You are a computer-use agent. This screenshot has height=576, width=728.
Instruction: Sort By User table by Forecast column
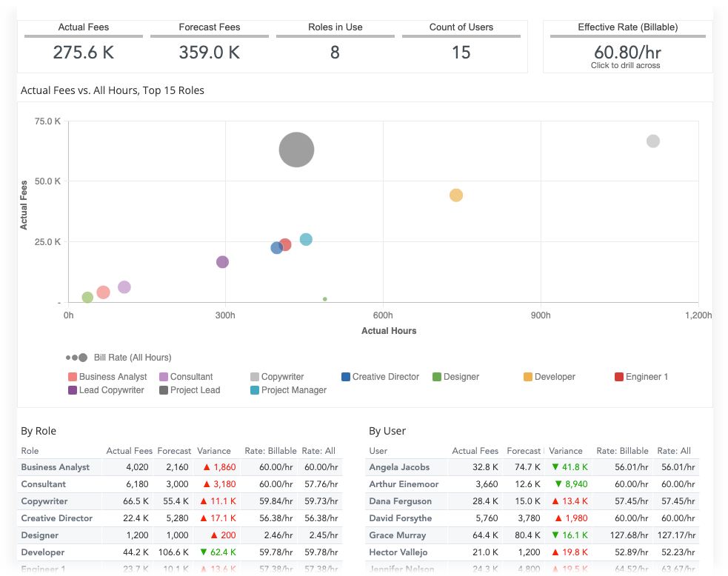(524, 451)
